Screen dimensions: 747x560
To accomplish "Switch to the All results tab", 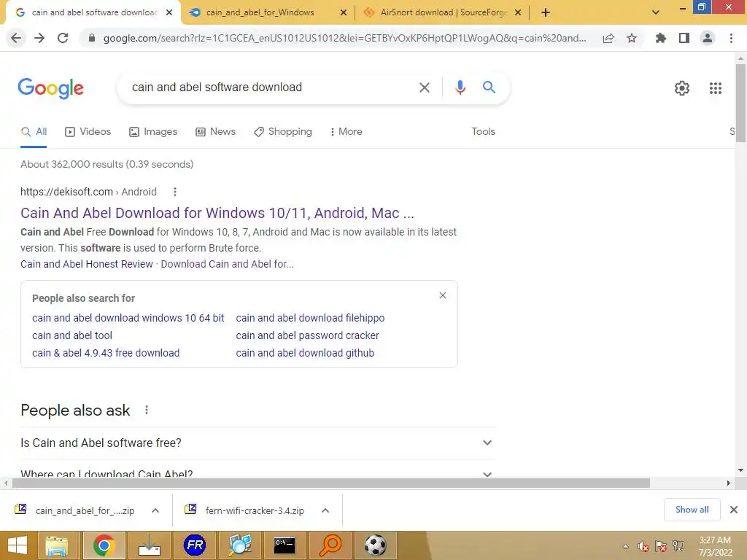I will click(x=34, y=132).
